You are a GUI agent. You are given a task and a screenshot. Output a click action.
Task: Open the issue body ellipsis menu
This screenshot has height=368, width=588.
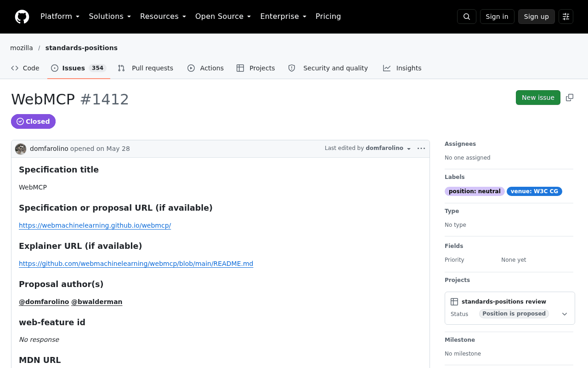pyautogui.click(x=421, y=149)
